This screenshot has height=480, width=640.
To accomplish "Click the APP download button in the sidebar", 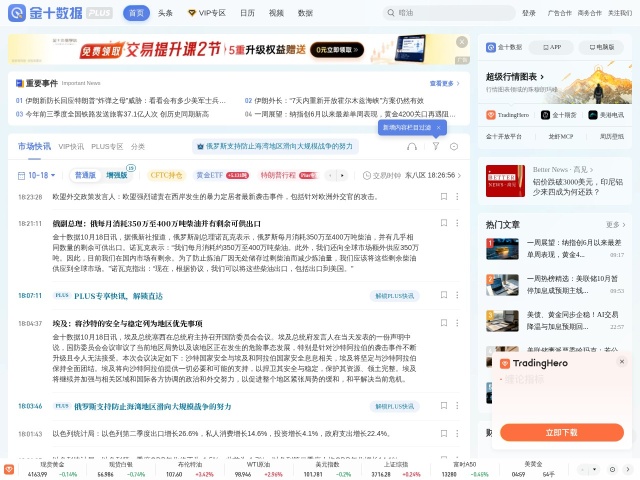I will pyautogui.click(x=551, y=47).
